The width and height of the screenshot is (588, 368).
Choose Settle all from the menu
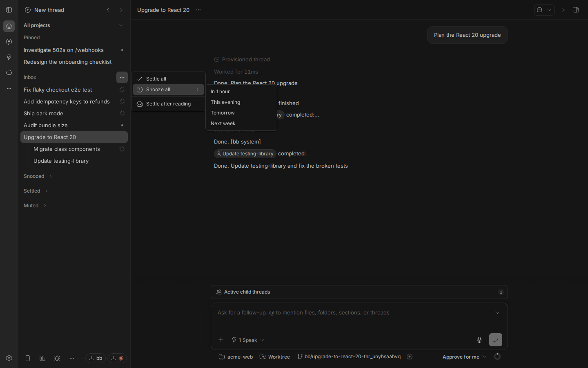168,79
